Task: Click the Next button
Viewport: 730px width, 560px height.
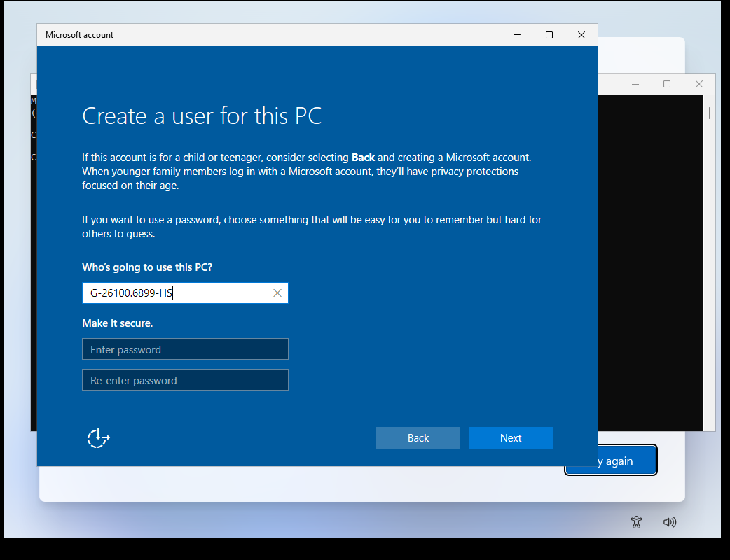Action: coord(510,438)
